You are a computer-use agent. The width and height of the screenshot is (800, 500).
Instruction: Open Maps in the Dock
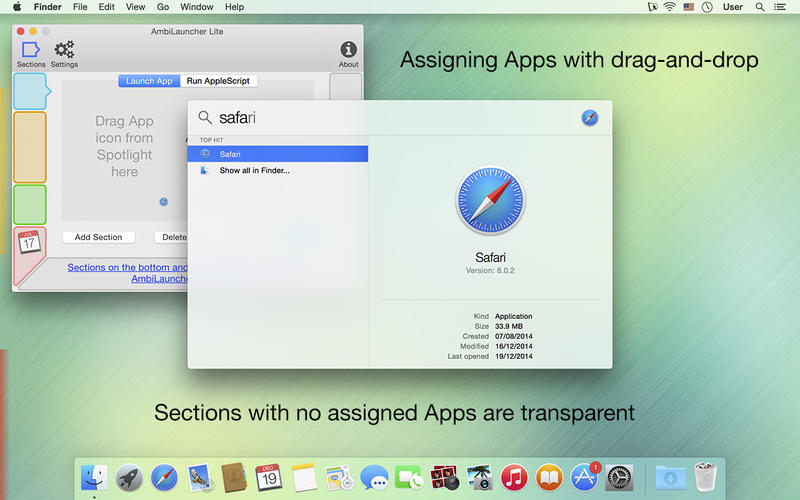[339, 478]
